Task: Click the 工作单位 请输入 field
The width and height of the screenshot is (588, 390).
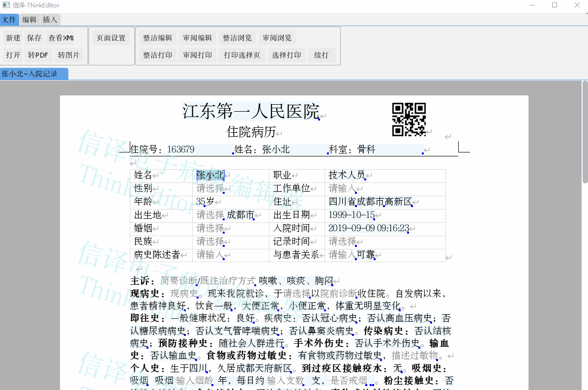Action: tap(342, 188)
